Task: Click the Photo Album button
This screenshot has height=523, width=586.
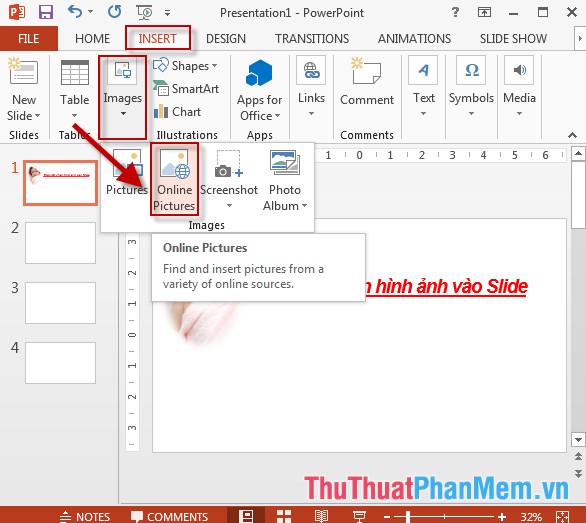Action: click(285, 180)
